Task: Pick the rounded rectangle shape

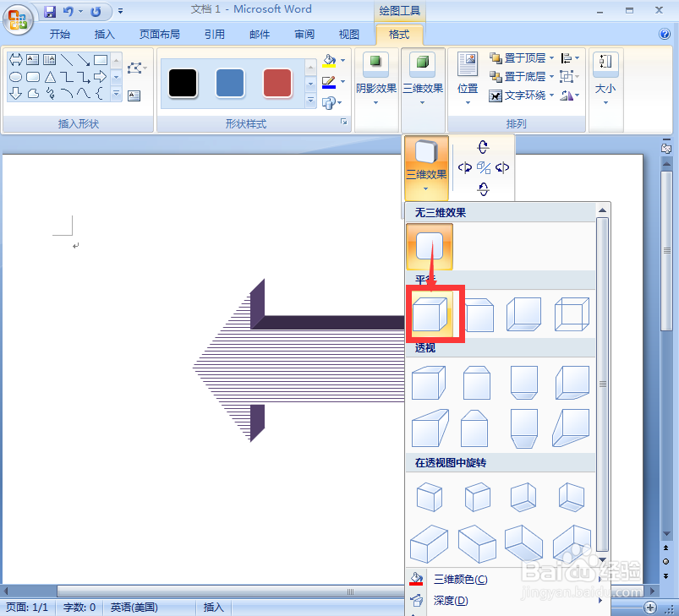Action: point(33,77)
